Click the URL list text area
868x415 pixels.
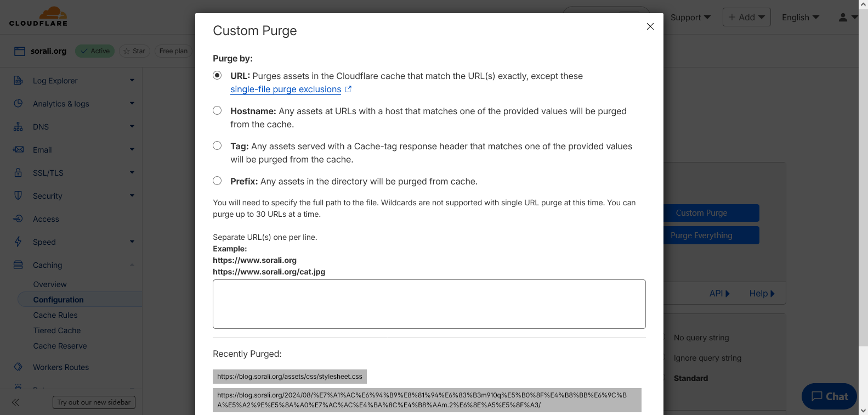coord(429,304)
